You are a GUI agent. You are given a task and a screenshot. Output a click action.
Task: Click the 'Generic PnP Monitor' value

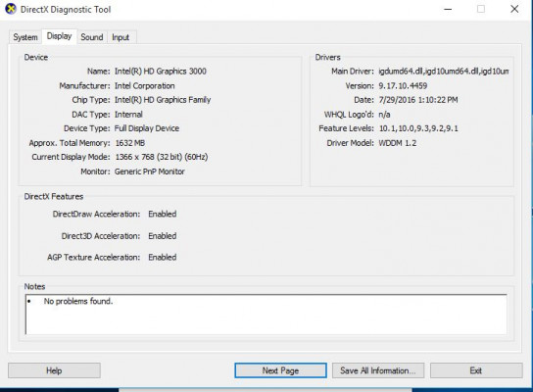click(150, 171)
